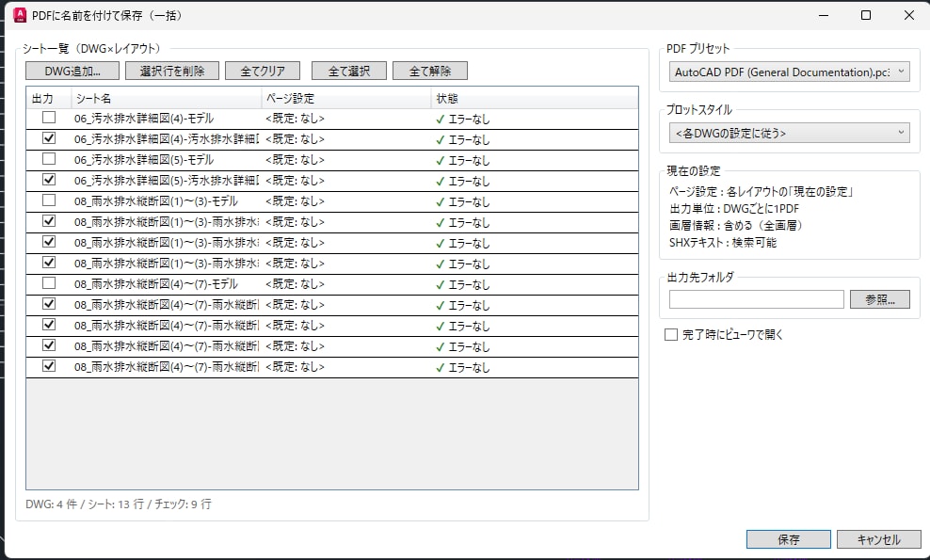This screenshot has width=930, height=560.
Task: Enable output for 06_汚水排水詳細図(4)-モデル
Action: [49, 118]
